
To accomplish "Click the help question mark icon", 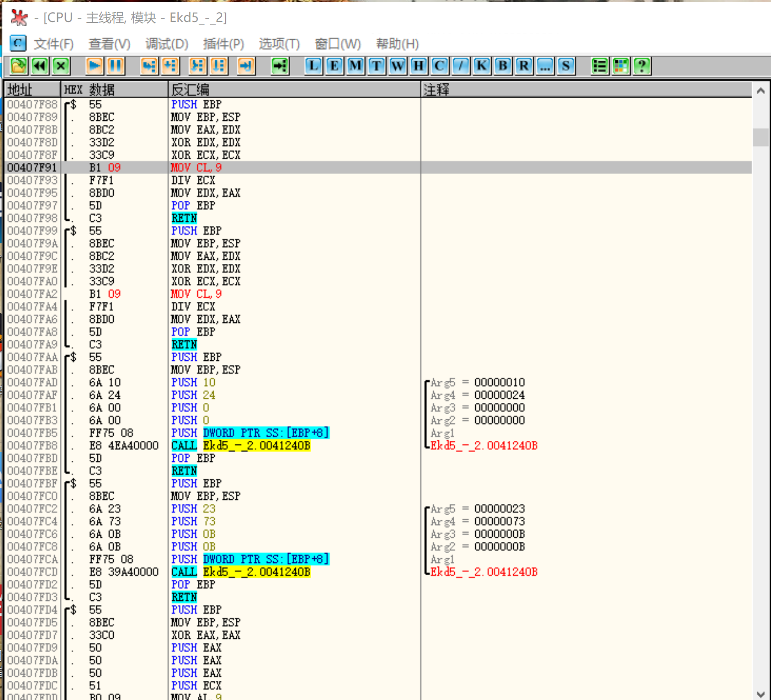I will pyautogui.click(x=642, y=66).
